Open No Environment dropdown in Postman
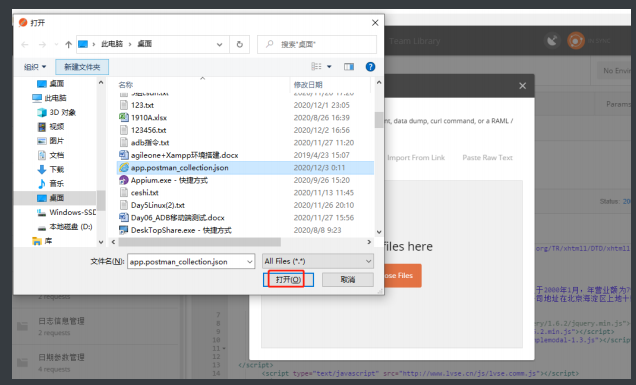The width and height of the screenshot is (636, 385). 615,71
